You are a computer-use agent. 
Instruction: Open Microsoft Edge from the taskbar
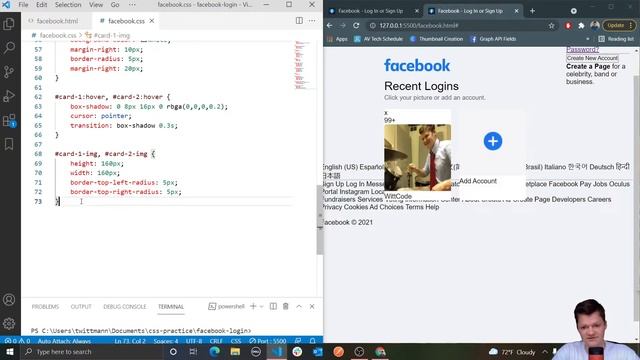[x=214, y=352]
